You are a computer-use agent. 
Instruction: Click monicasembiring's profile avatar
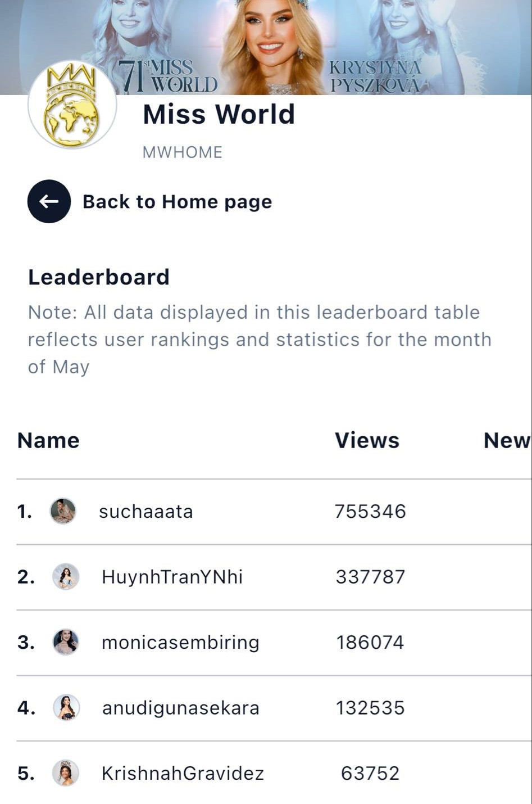pyautogui.click(x=66, y=642)
